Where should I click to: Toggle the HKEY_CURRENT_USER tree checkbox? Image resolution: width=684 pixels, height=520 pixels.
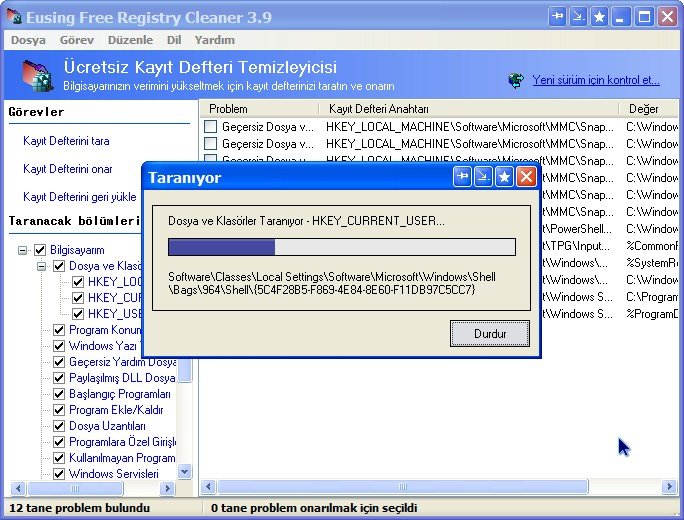pyautogui.click(x=78, y=298)
